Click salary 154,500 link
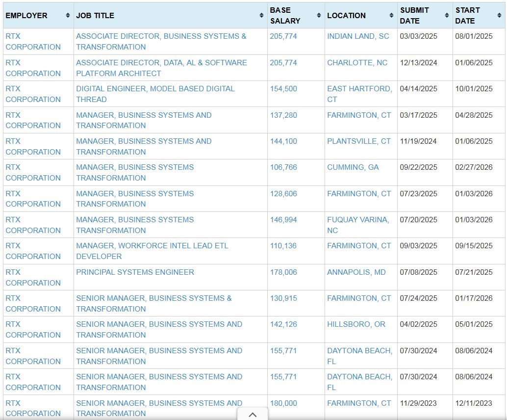507x420 pixels. [283, 89]
